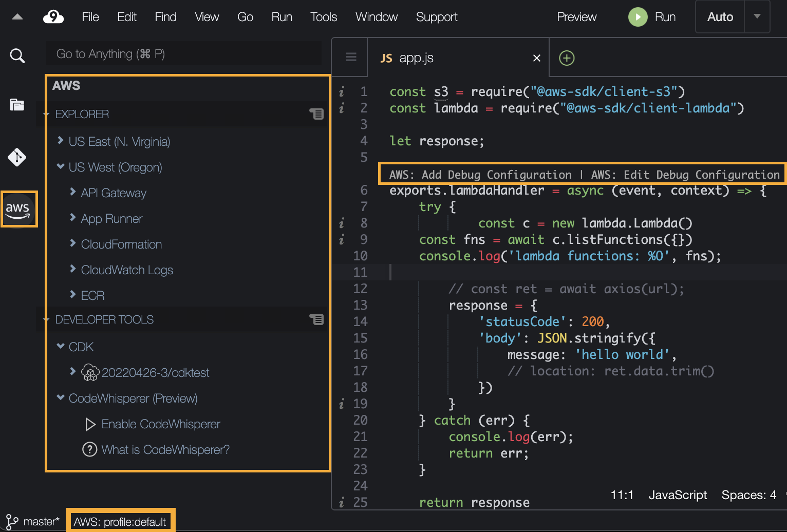Open the Edit menu

click(x=127, y=17)
